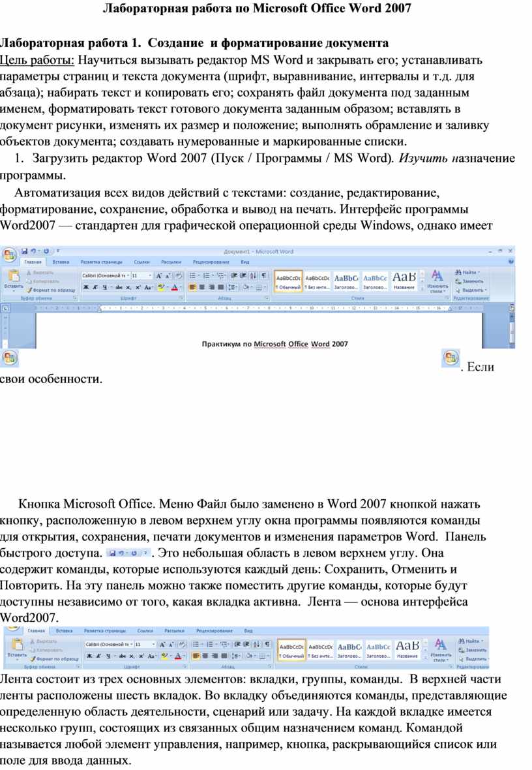Click the superscript icon in upper ribbon
Viewport: 532px width, 770px height.
pyautogui.click(x=138, y=287)
